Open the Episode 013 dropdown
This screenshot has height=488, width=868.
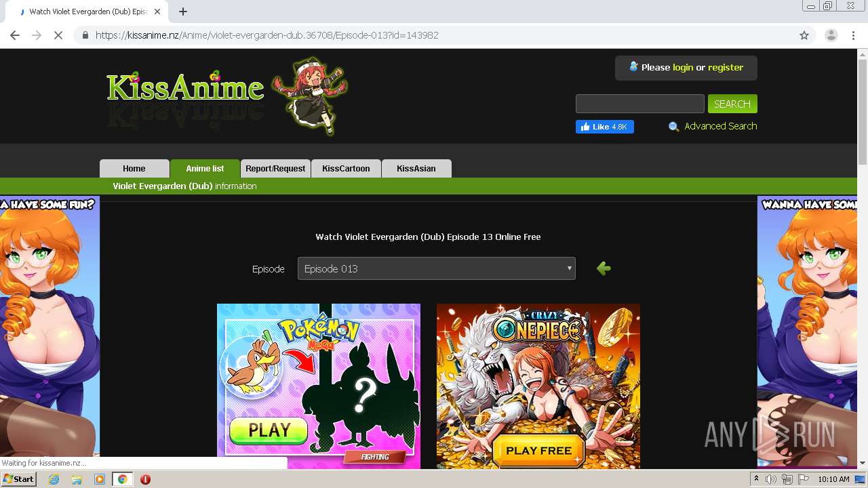[436, 268]
